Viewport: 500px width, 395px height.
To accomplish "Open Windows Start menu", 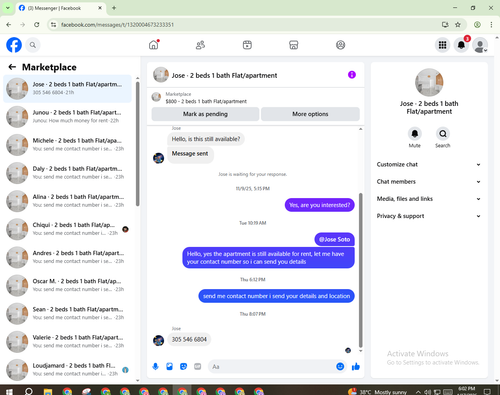I will (9, 391).
